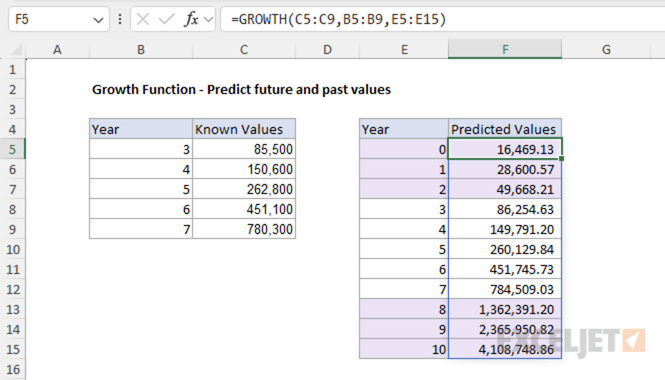Select Year value 4 in cell B6
Image resolution: width=665 pixels, height=380 pixels.
[141, 169]
